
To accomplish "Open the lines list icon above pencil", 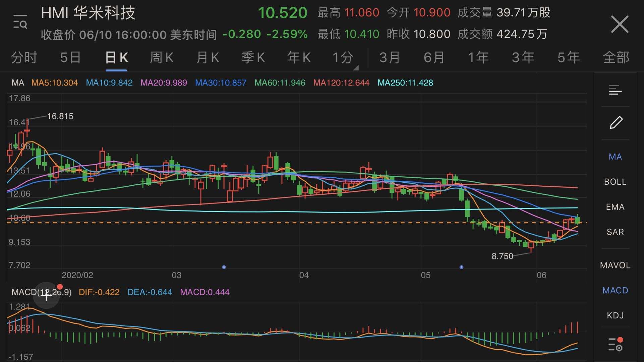I will click(615, 90).
